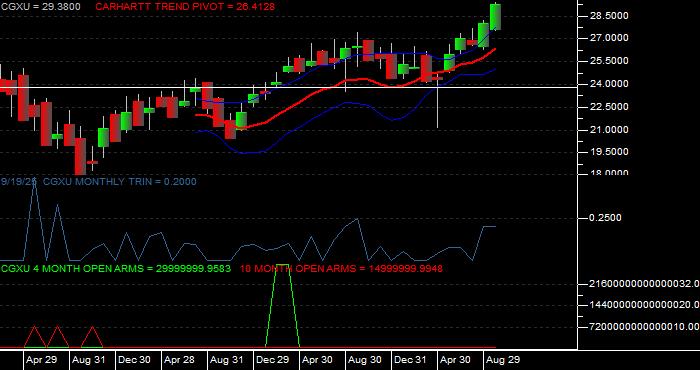This screenshot has width=700, height=370.
Task: Select the first Apr 29 date label
Action: 42,360
